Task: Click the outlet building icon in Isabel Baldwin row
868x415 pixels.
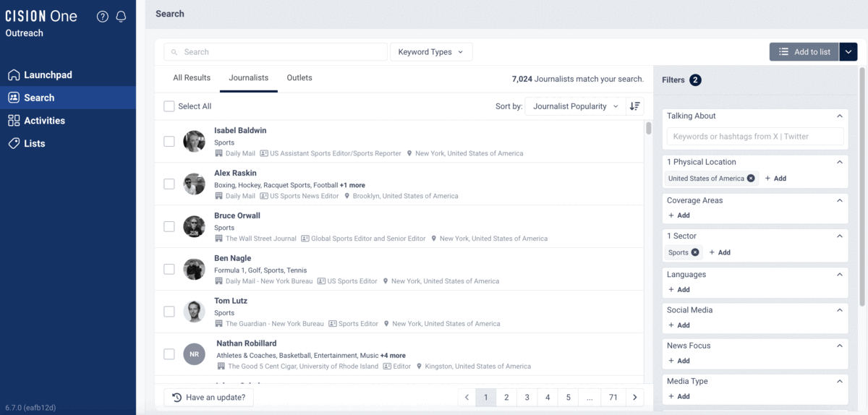Action: tap(219, 153)
